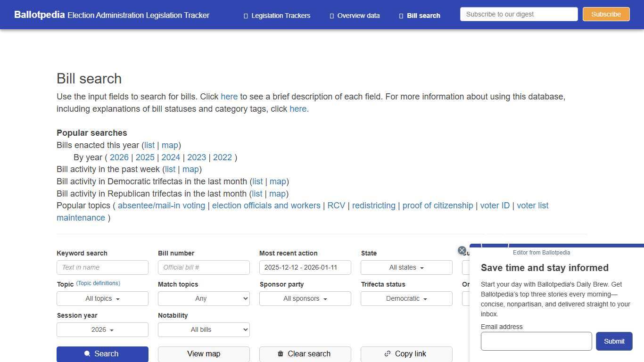Select the Bill search menu item

[x=423, y=16]
